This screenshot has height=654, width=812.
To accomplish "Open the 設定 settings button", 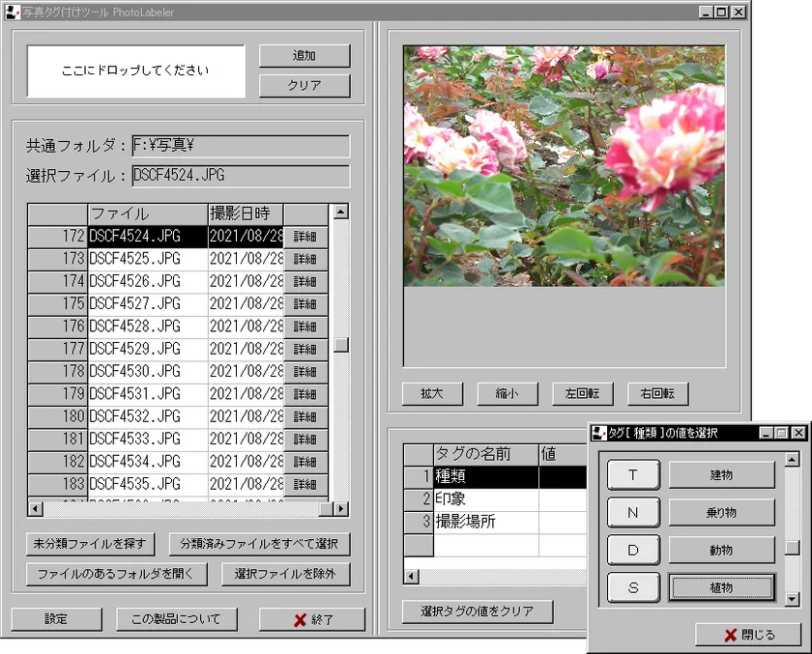I will [56, 619].
